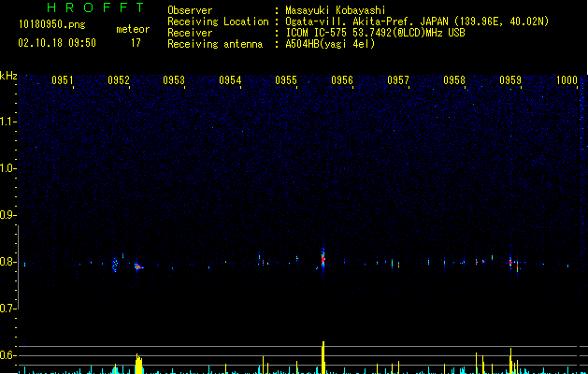Click the 0952 time marker
The image size is (588, 374).
pyautogui.click(x=119, y=80)
